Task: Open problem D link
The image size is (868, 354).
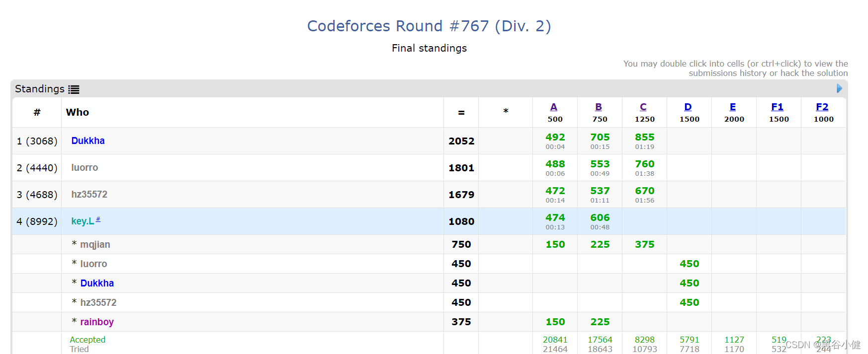Action: click(x=688, y=107)
